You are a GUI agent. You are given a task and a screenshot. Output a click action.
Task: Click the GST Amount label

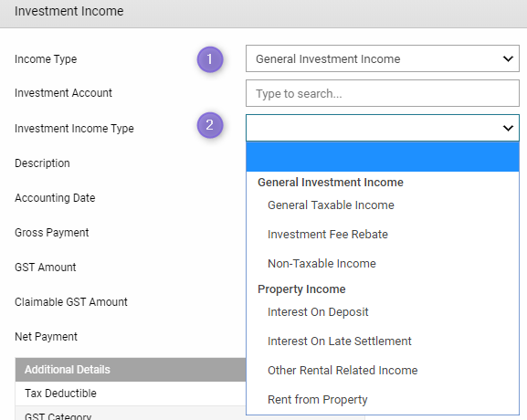[46, 268]
